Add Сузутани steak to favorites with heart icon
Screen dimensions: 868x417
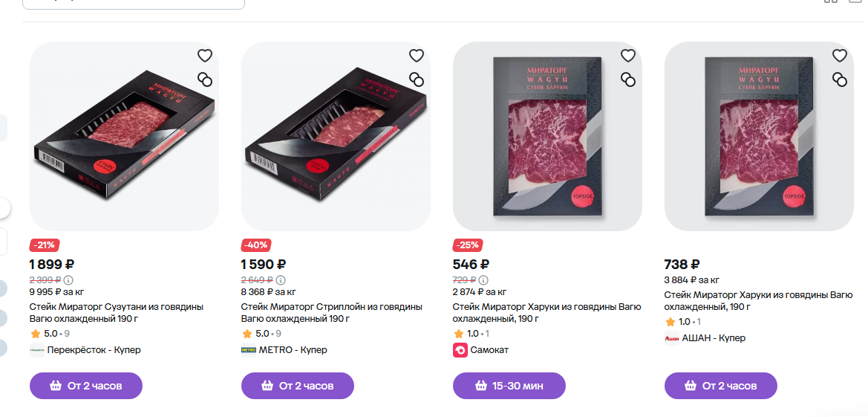205,56
